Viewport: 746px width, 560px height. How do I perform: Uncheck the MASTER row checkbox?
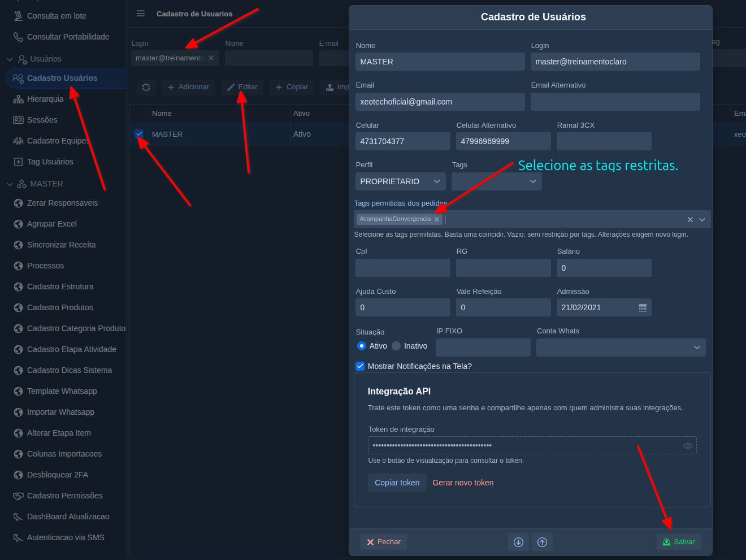[139, 134]
